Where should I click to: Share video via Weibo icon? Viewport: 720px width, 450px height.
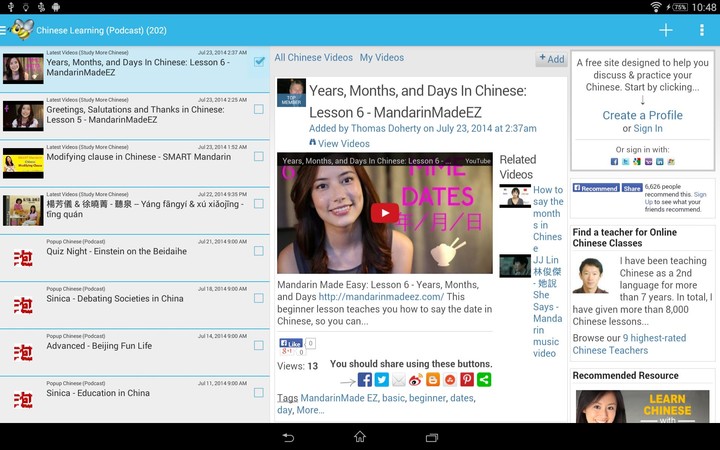click(x=416, y=380)
